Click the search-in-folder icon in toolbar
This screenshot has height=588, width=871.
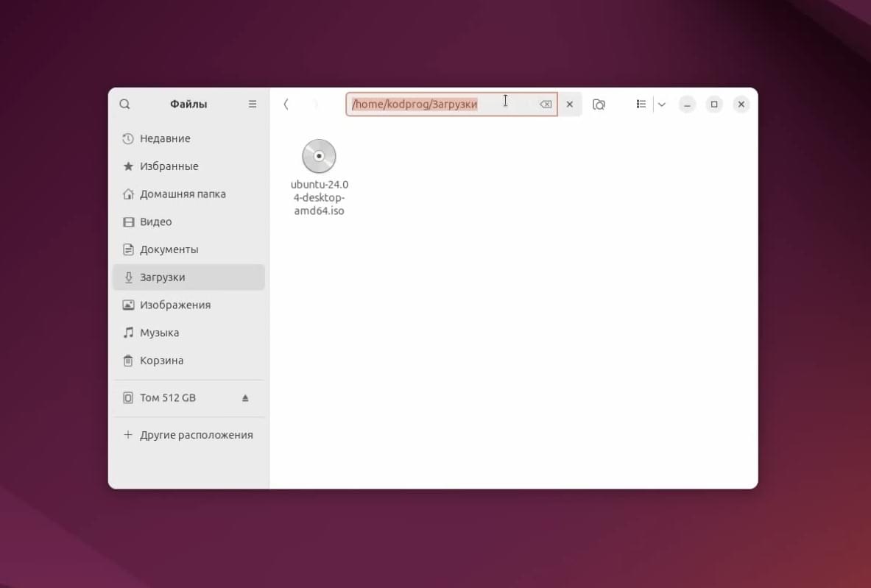(599, 105)
